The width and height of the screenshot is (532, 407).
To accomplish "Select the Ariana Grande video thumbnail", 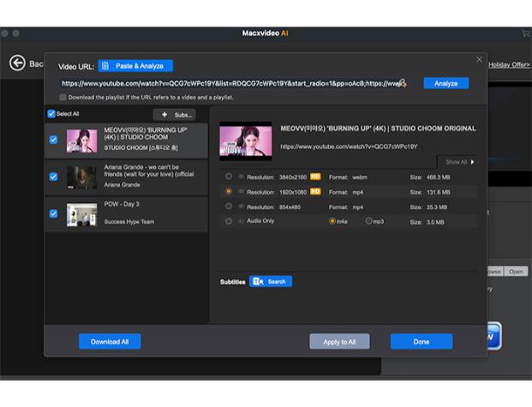I will (x=81, y=177).
